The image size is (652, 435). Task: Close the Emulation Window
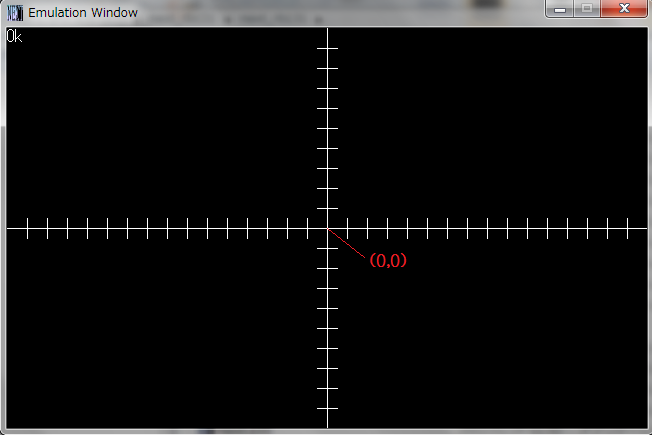coord(625,9)
